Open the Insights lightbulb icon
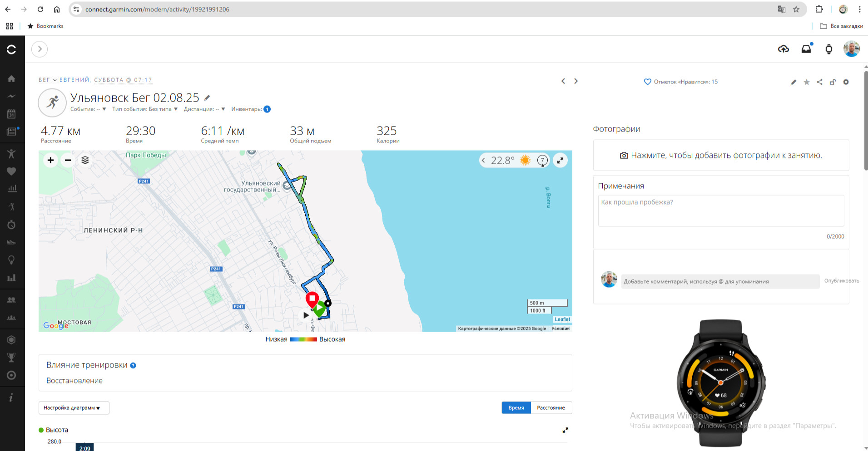The image size is (868, 451). click(x=11, y=260)
